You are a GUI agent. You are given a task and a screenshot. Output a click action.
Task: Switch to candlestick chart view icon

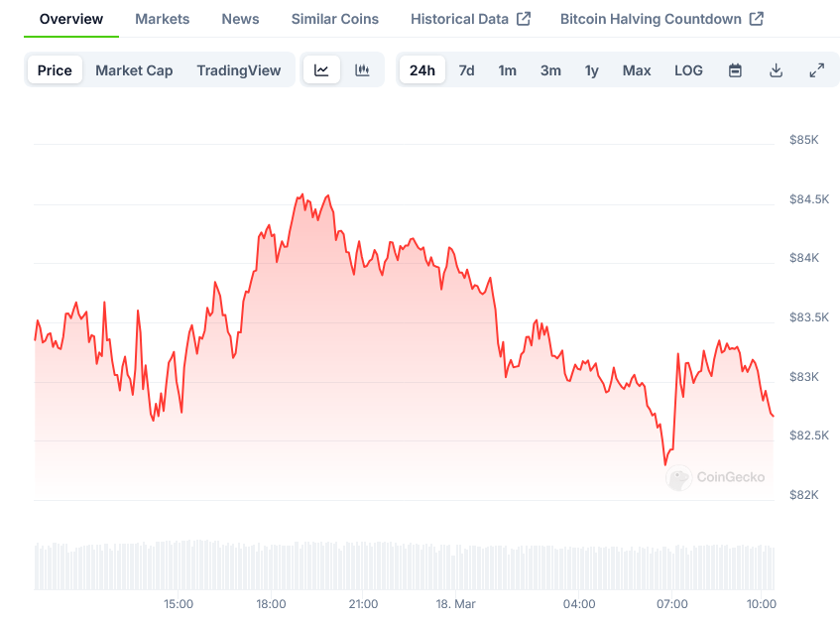(362, 70)
